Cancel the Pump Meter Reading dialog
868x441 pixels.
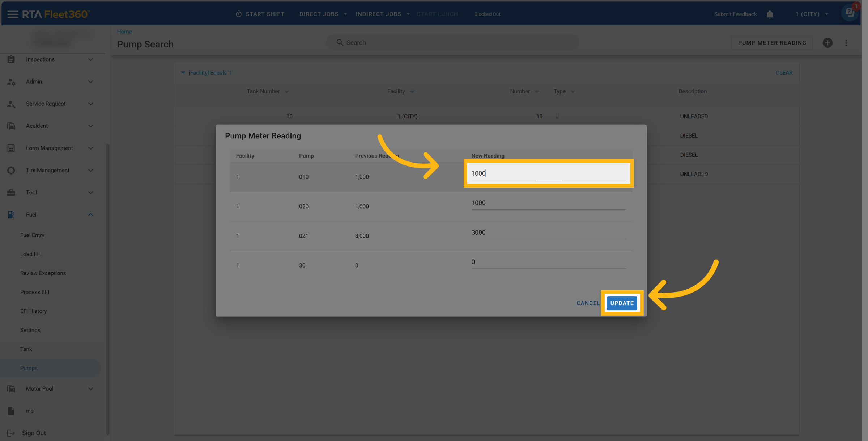point(588,303)
